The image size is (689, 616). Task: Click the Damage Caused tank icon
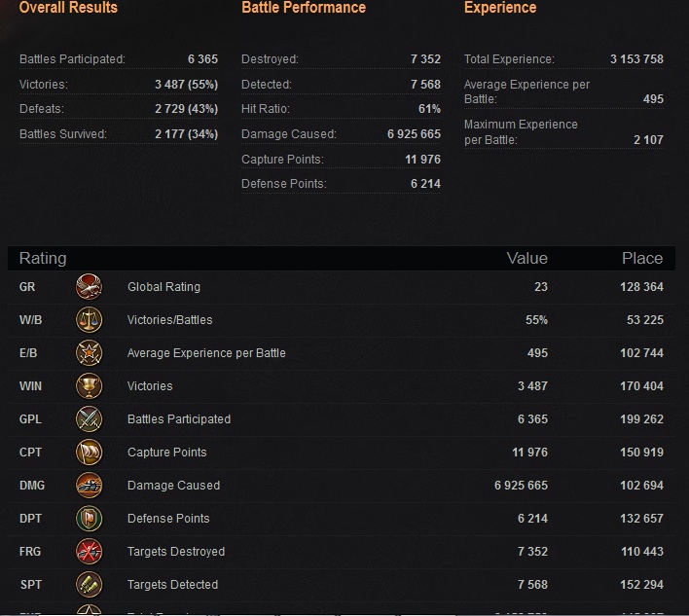tap(90, 485)
